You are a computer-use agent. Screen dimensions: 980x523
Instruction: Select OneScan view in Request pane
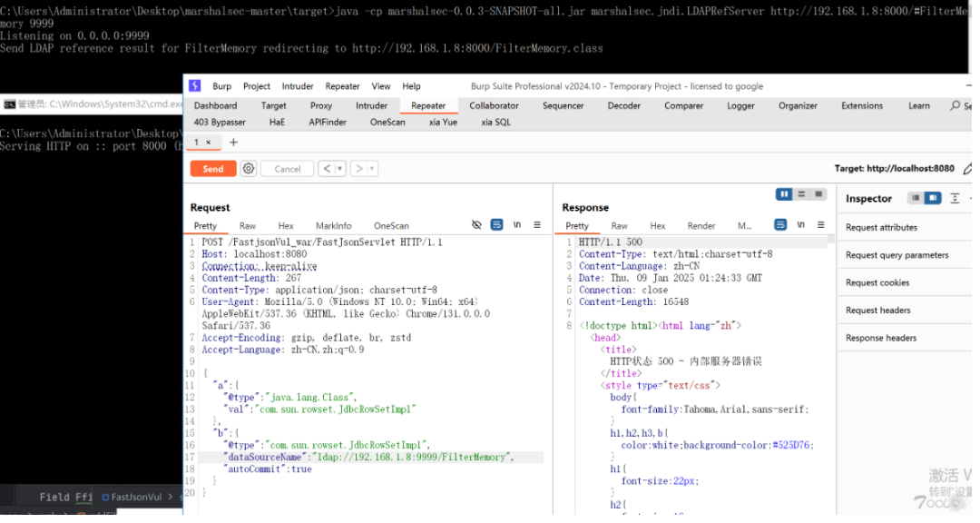pyautogui.click(x=391, y=226)
